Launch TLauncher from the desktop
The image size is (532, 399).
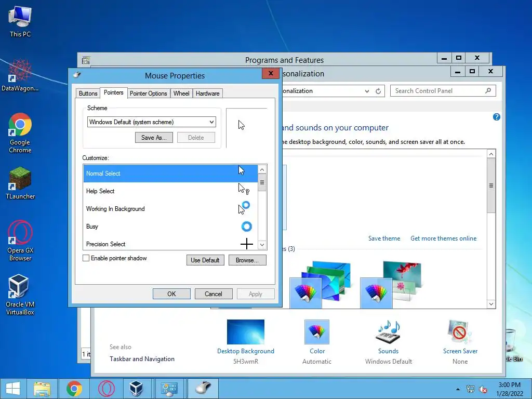tap(20, 183)
